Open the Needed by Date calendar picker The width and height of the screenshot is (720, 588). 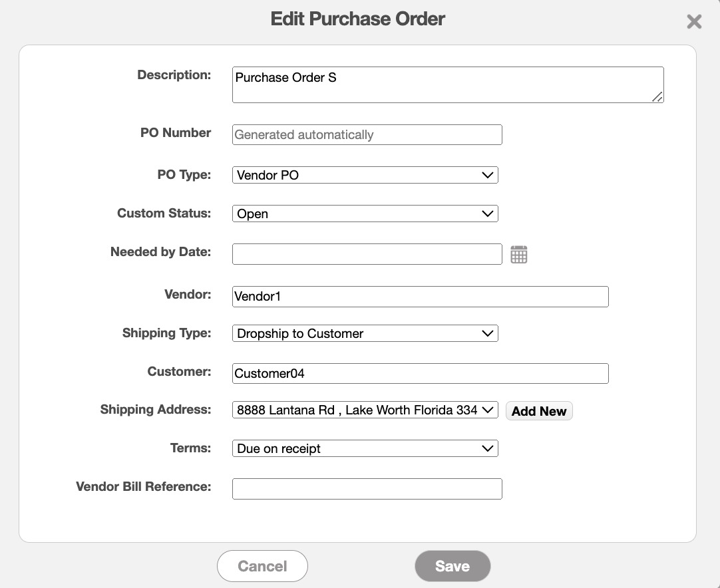point(518,254)
